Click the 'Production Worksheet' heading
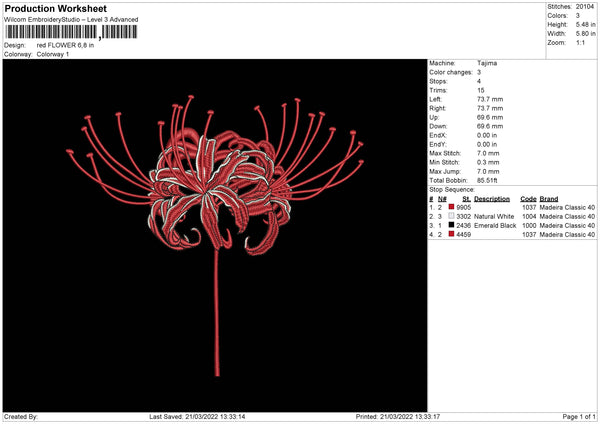 (x=56, y=9)
